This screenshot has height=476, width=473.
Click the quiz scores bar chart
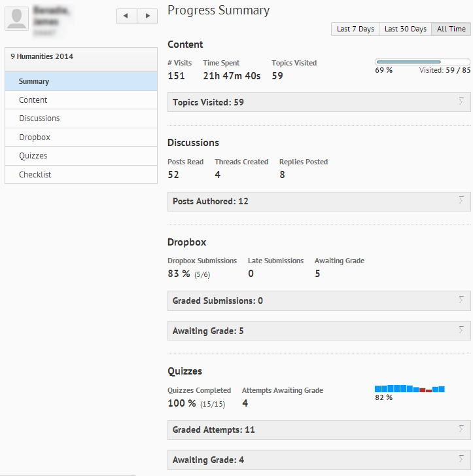coord(410,389)
